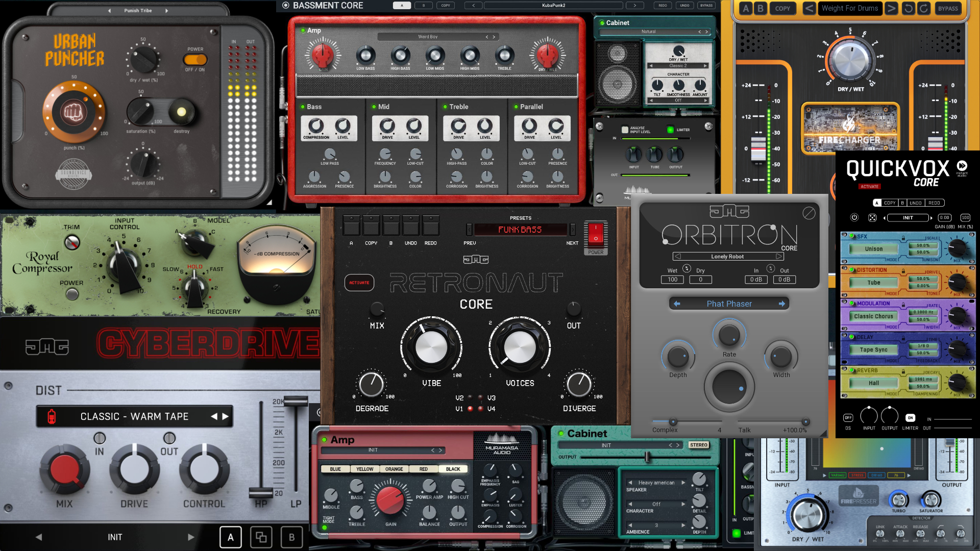The width and height of the screenshot is (980, 551).
Task: Click the Orbitron Complex slider handle
Action: 673,421
